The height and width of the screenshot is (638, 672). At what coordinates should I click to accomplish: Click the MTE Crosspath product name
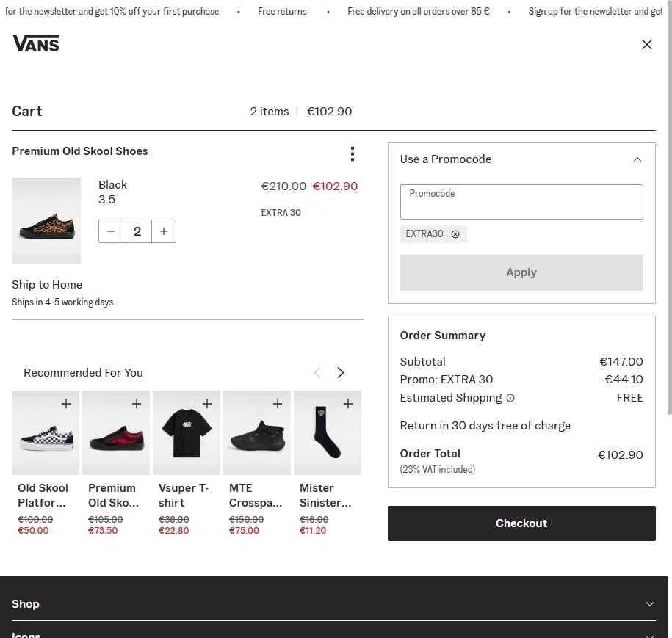256,496
